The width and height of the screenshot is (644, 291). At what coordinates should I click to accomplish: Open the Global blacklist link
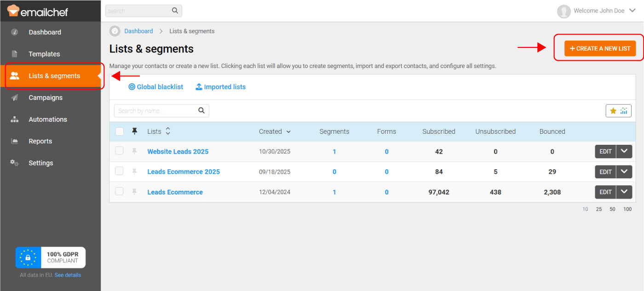coord(155,87)
